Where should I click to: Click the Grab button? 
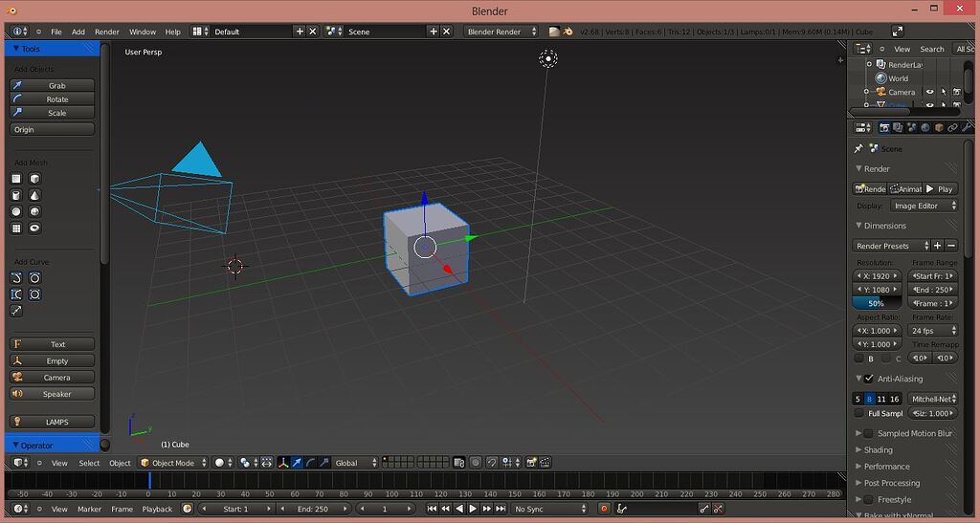[53, 85]
